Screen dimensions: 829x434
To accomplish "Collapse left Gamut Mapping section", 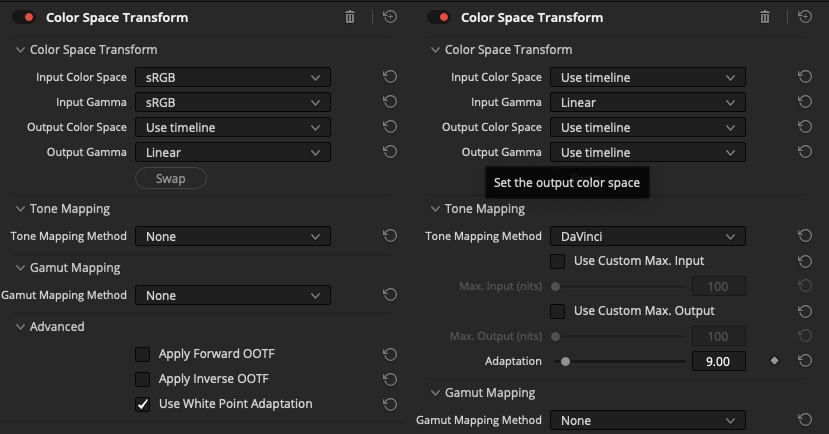I will [20, 267].
